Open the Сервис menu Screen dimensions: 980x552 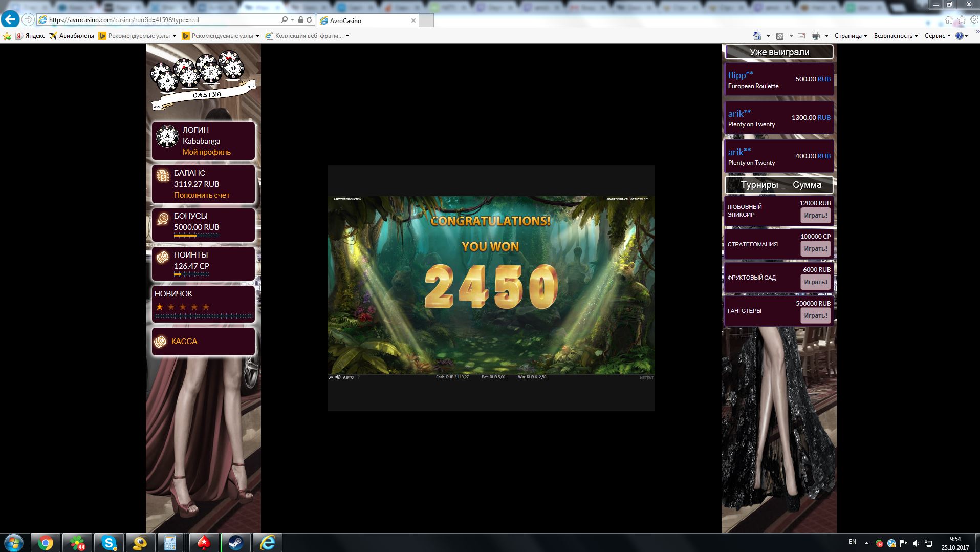(x=938, y=36)
